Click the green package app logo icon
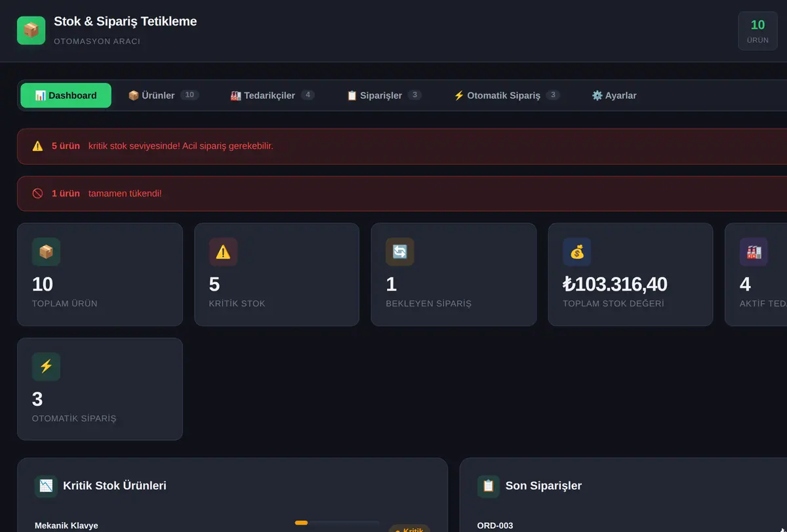The width and height of the screenshot is (787, 532). [x=31, y=30]
